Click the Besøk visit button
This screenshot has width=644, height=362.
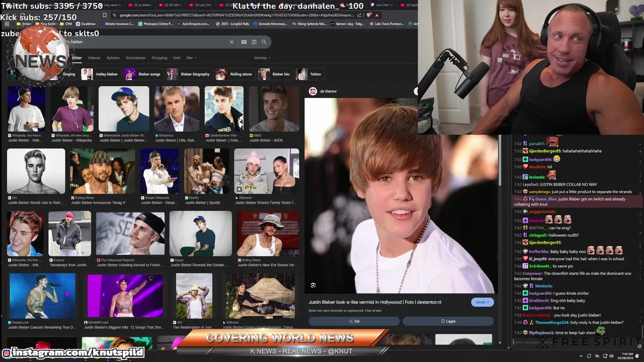click(482, 302)
